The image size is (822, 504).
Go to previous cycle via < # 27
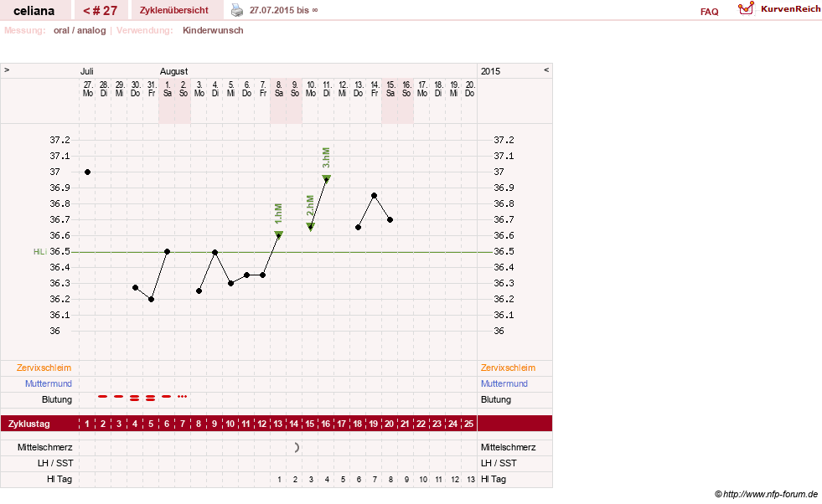coord(100,10)
